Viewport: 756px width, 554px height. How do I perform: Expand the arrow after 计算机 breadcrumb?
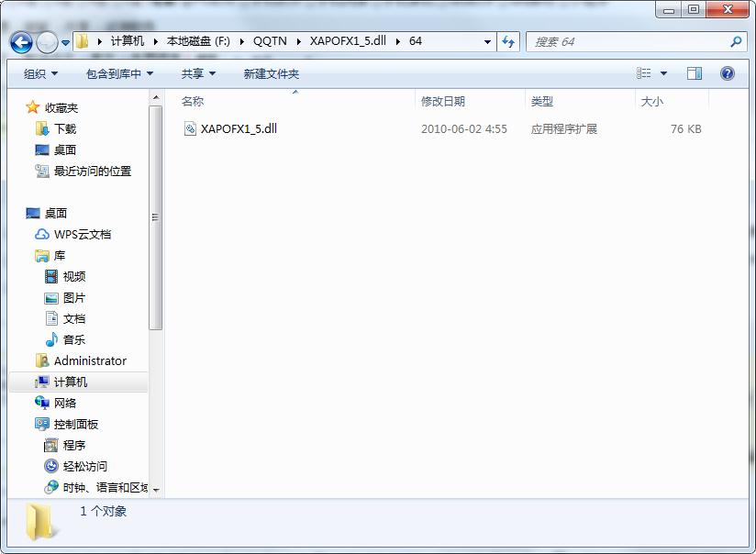[155, 41]
